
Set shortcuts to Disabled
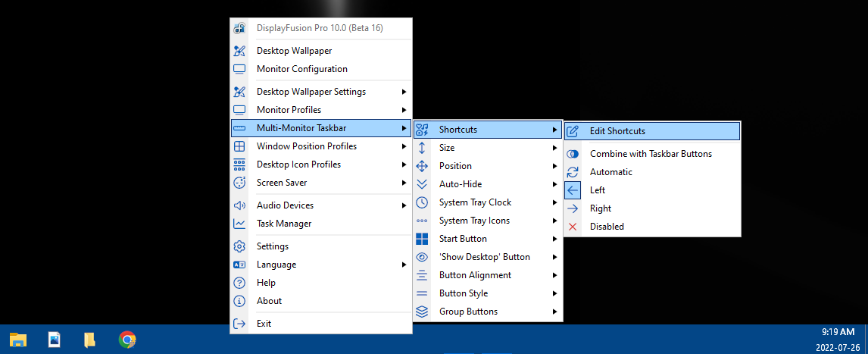[652, 226]
